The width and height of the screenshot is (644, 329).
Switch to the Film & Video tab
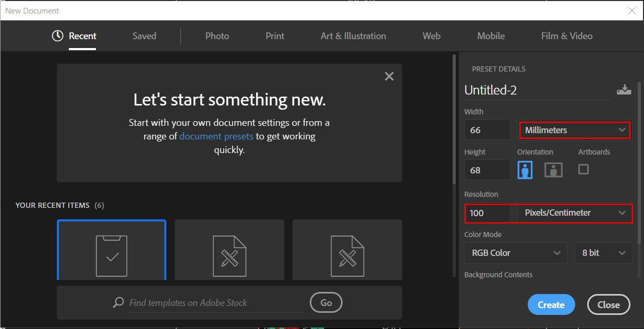coord(566,36)
